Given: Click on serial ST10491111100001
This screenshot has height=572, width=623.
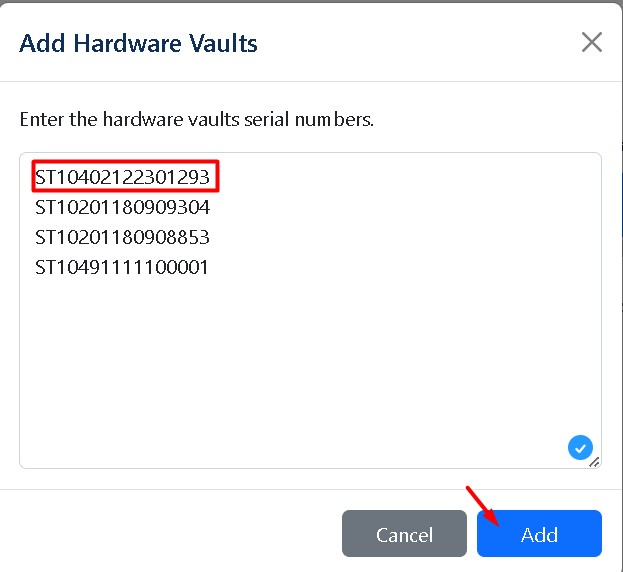Looking at the screenshot, I should [123, 268].
